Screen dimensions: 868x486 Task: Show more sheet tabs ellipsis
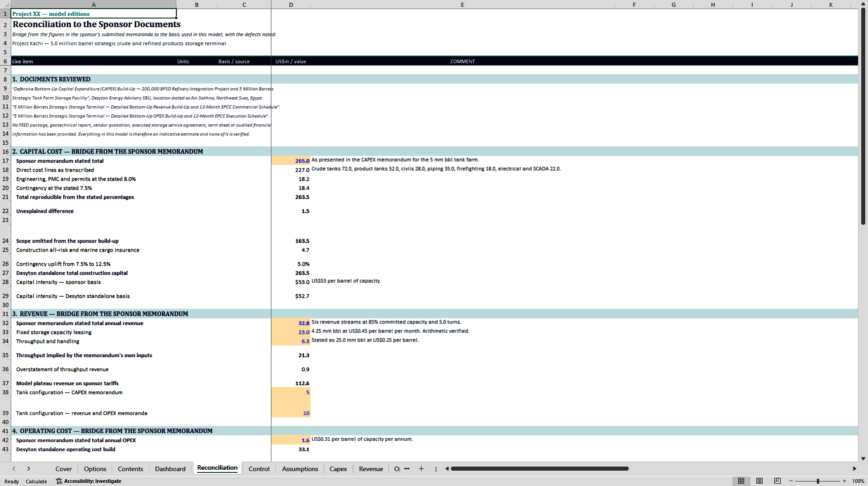point(407,469)
